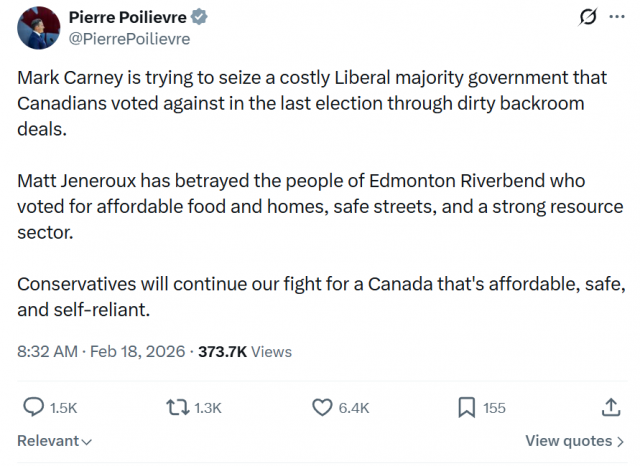Expand the Relevant sort dropdown
Screen dimensions: 640x466
point(55,441)
